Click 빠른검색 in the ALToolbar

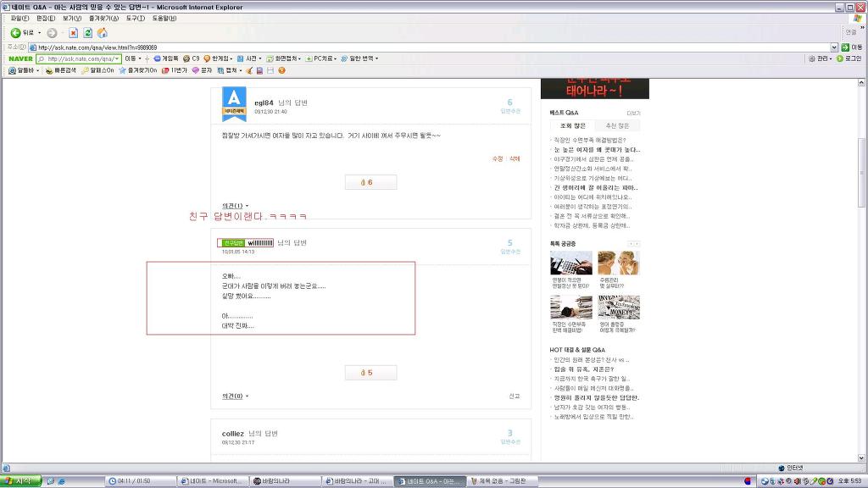click(x=60, y=71)
